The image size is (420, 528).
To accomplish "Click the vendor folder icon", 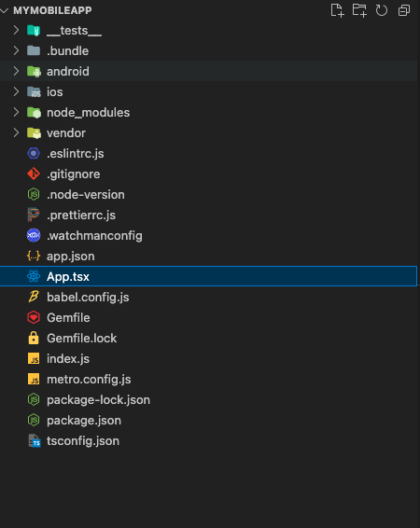I will [x=34, y=133].
